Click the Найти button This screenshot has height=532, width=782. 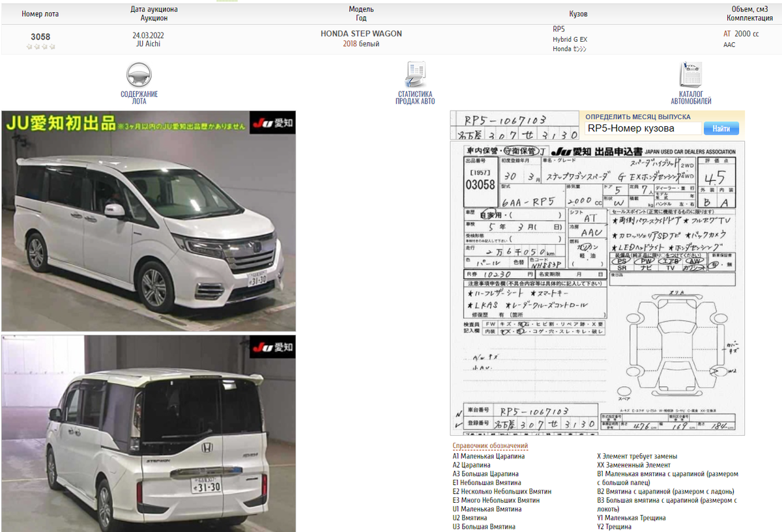(x=721, y=129)
